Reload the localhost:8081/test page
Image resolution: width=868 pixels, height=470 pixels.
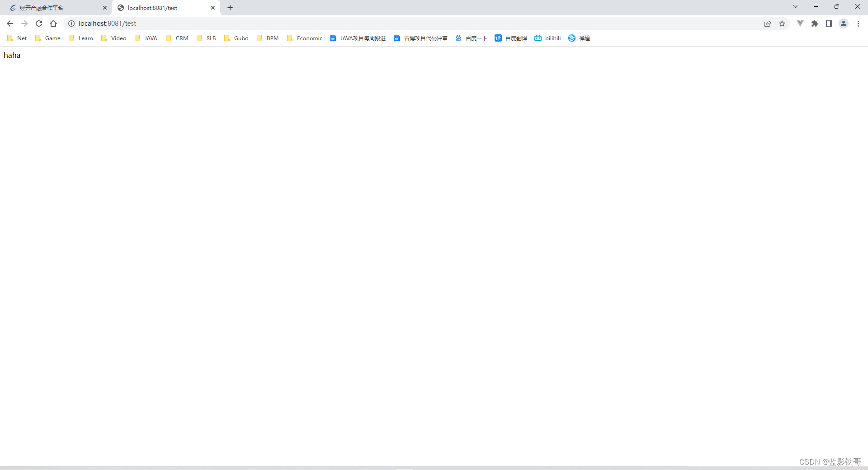pyautogui.click(x=39, y=23)
